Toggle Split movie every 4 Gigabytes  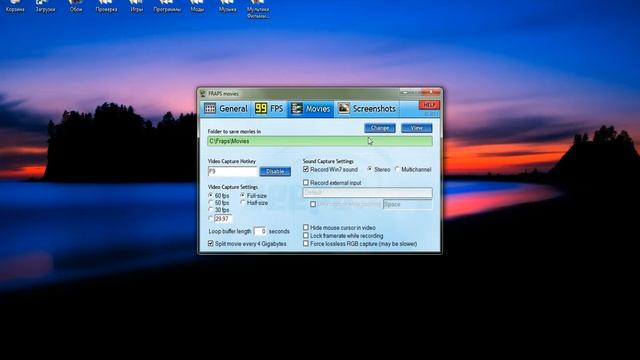tap(211, 244)
